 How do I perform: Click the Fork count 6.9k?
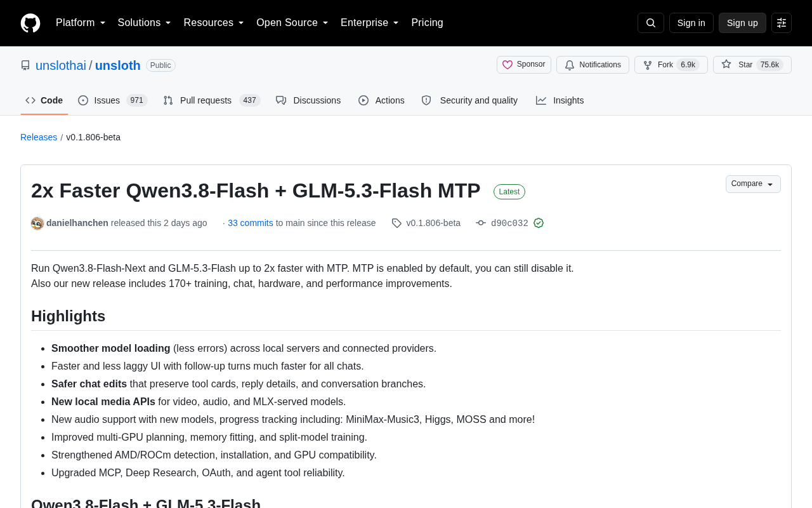(688, 65)
